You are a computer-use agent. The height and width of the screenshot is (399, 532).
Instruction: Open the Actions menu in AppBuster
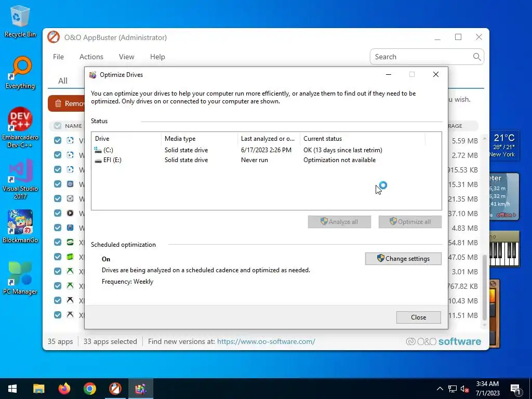pyautogui.click(x=91, y=57)
